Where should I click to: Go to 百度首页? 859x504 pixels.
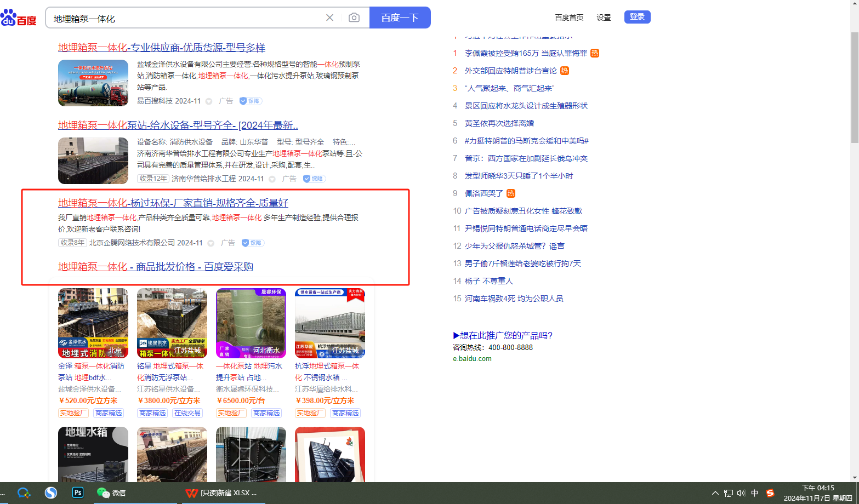tap(569, 18)
